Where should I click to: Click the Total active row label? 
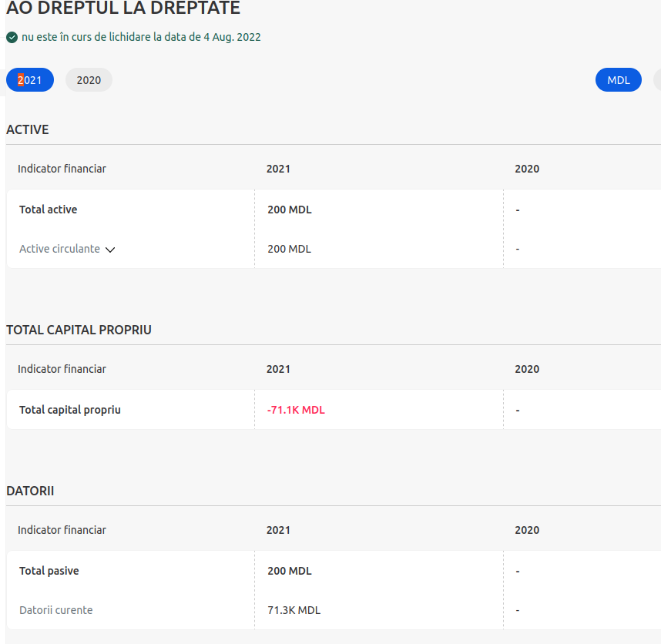(48, 210)
